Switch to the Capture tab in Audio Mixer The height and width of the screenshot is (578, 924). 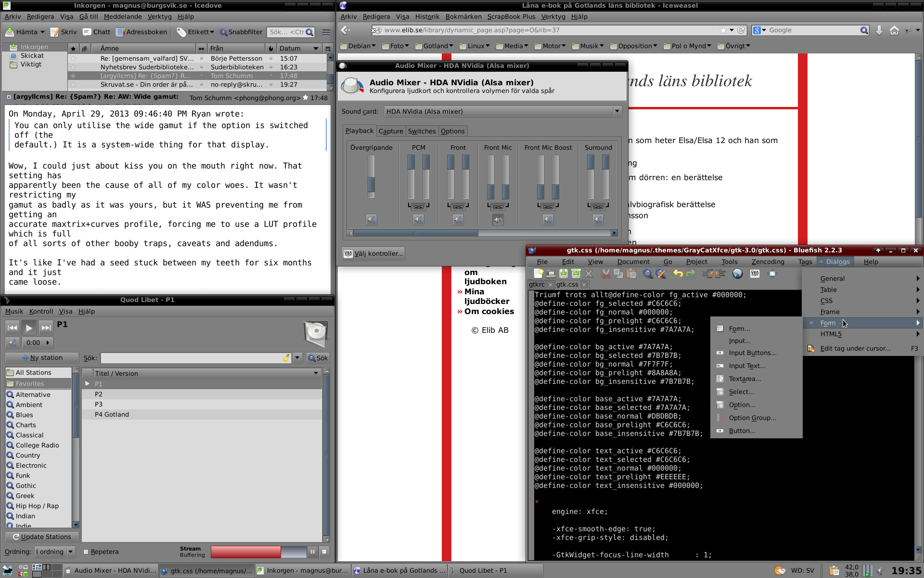(x=391, y=131)
